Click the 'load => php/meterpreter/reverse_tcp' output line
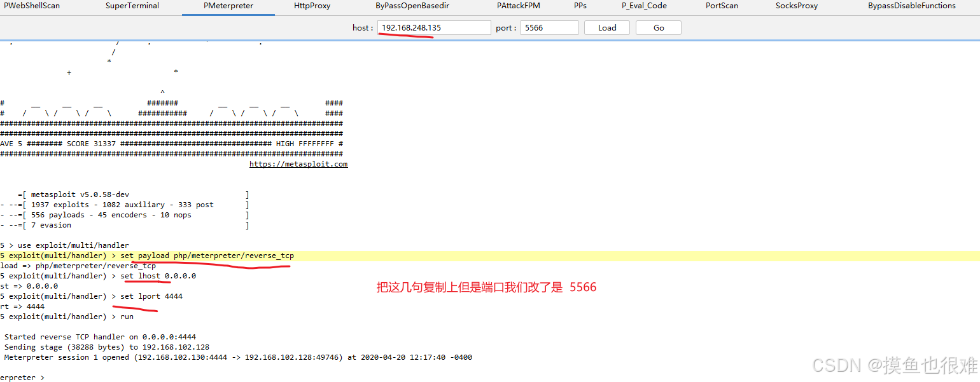The image size is (980, 382). [x=78, y=266]
